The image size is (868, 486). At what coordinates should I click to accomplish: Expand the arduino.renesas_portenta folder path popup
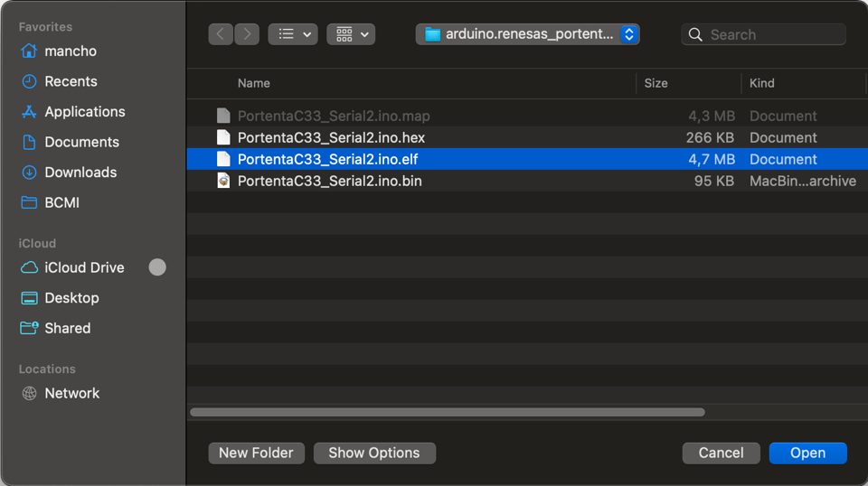click(528, 34)
